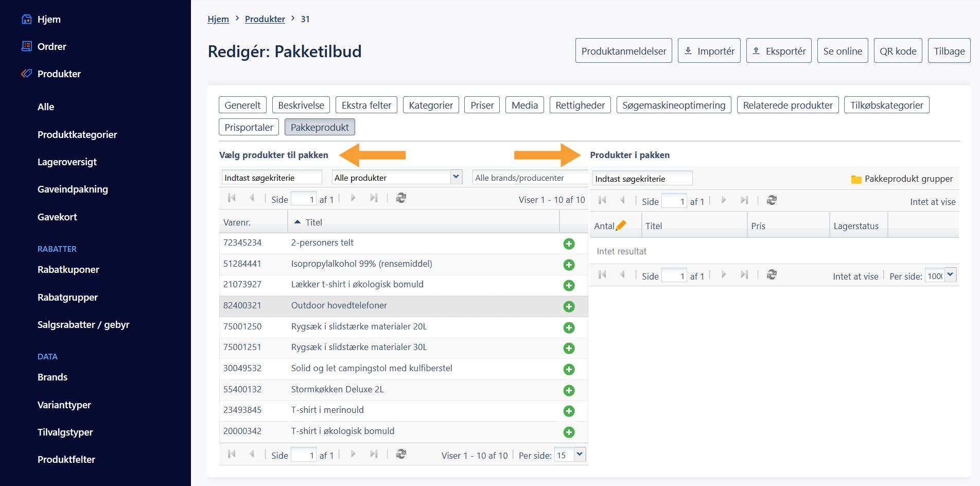Add T-shirt i merinould to package
Image resolution: width=980 pixels, height=486 pixels.
(569, 411)
